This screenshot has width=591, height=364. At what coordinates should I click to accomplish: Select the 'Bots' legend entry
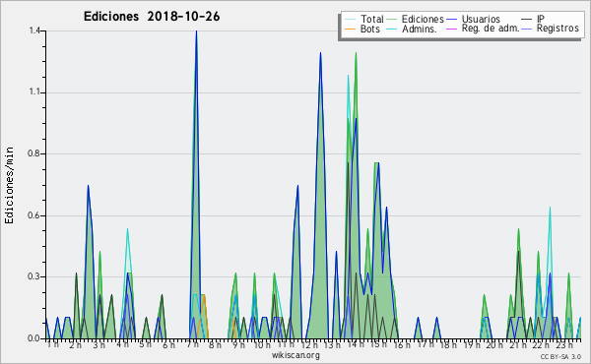pyautogui.click(x=370, y=29)
